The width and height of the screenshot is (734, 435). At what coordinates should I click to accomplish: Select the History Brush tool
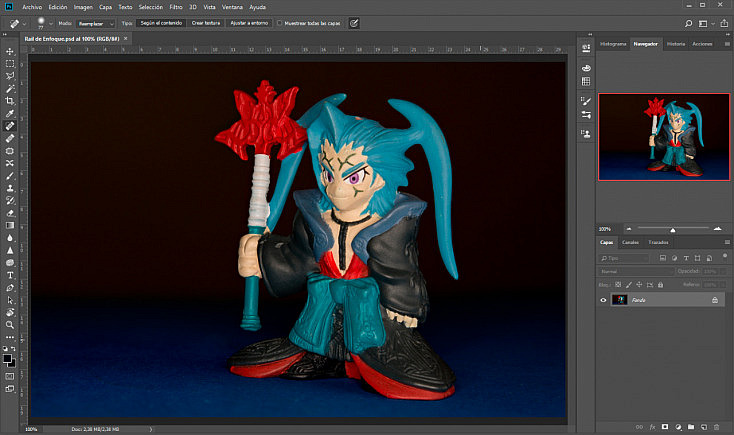pos(10,200)
